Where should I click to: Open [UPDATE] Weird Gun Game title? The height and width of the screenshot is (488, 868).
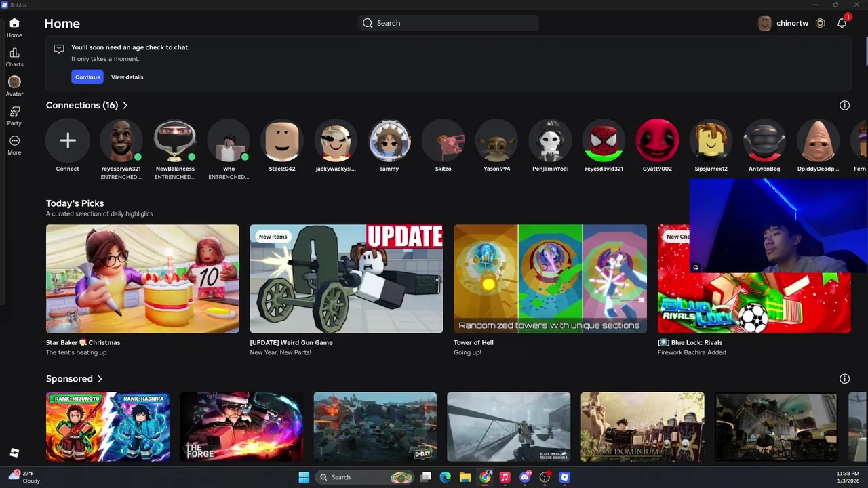coord(292,343)
